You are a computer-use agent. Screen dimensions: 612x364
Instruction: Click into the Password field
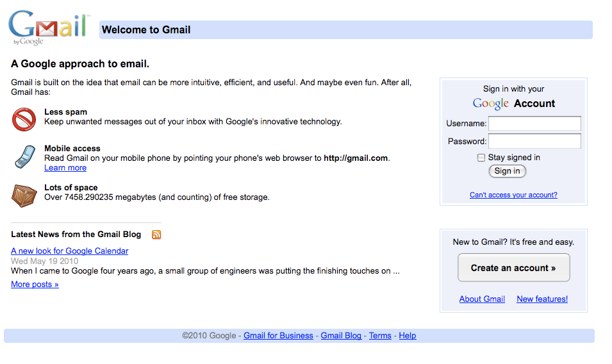[534, 141]
